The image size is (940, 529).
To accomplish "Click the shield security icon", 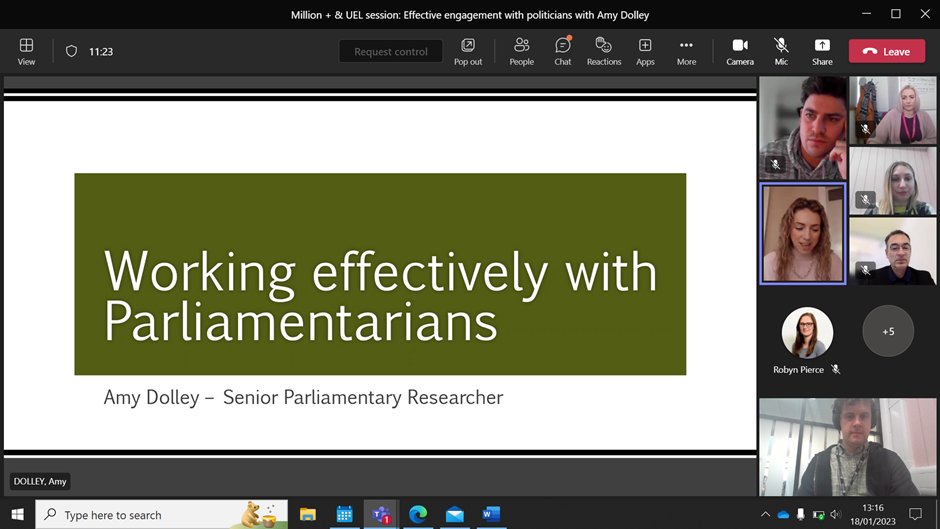I will [71, 52].
